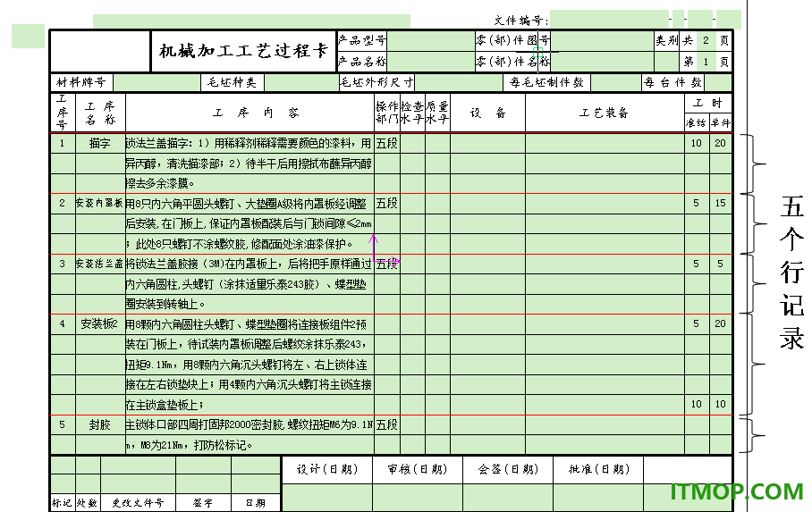Image resolution: width=812 pixels, height=512 pixels.
Task: Click the 单件 sub-header
Action: click(721, 122)
